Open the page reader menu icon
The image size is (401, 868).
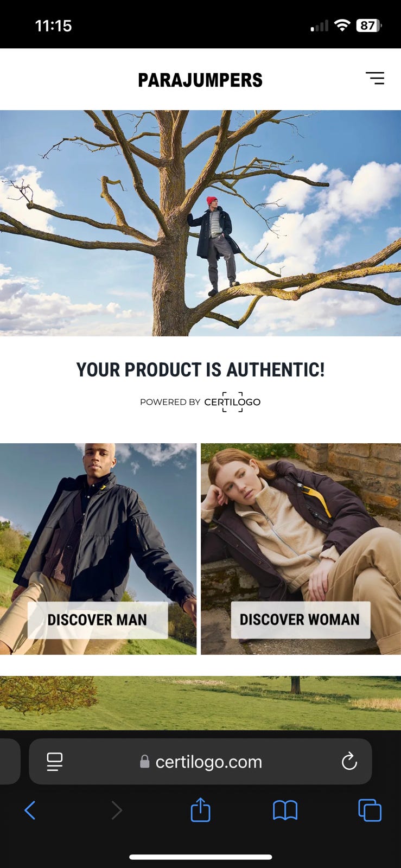point(54,762)
